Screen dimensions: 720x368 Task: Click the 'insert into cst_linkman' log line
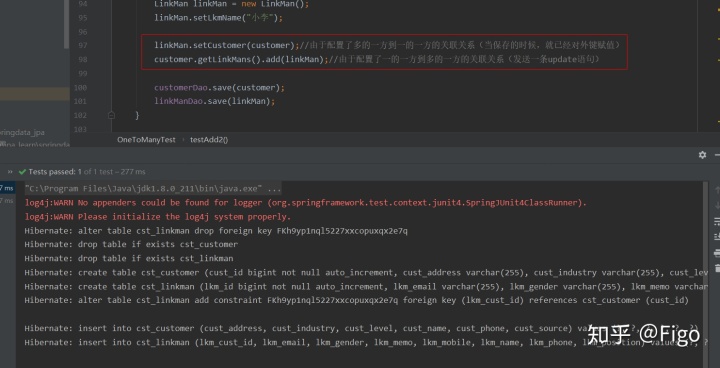coord(366,342)
